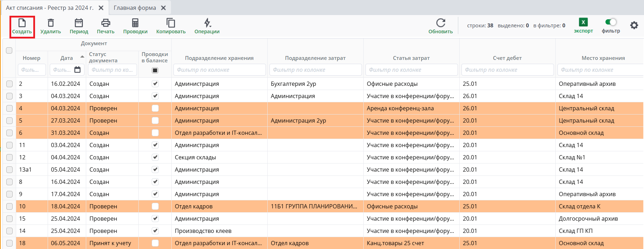Viewport: 644px width, 249px height.
Task: Select the row checkbox for document 4
Action: point(9,108)
